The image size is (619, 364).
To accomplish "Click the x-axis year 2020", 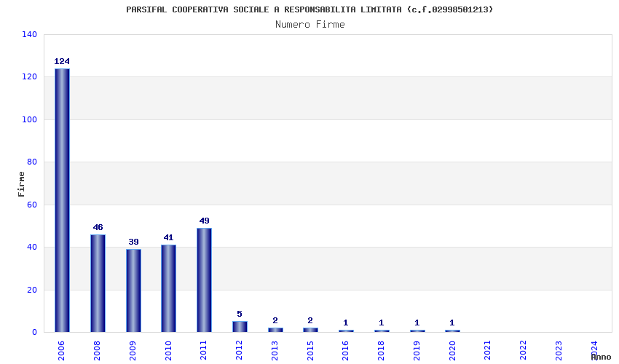I will (x=452, y=351).
